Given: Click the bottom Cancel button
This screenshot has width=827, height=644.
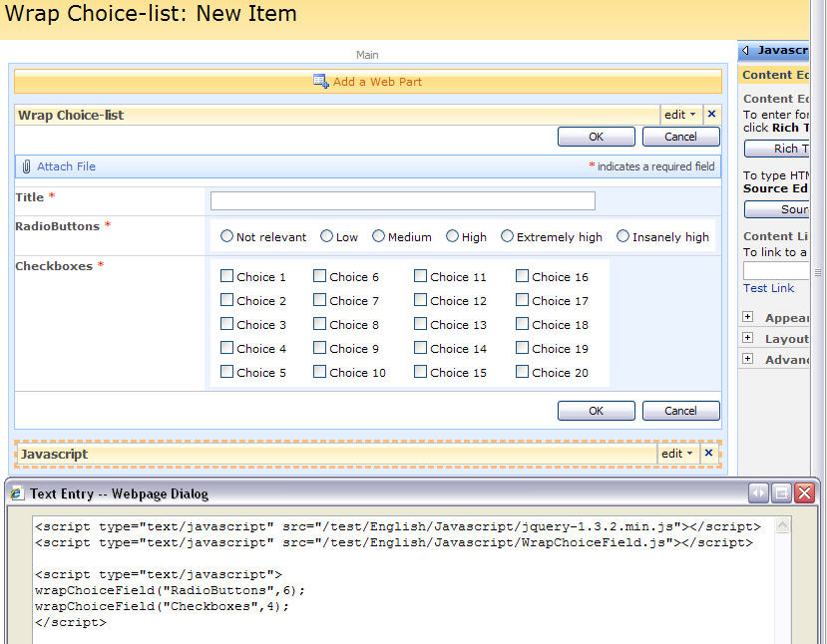Looking at the screenshot, I should click(x=681, y=411).
